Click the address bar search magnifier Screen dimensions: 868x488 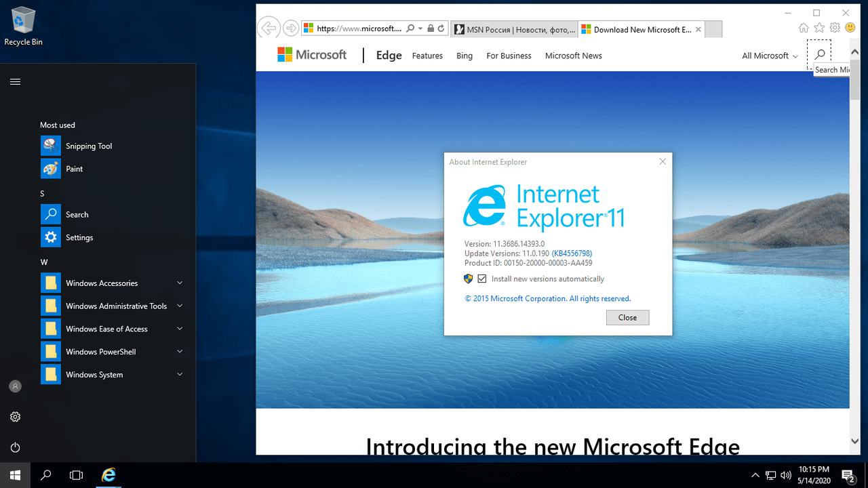click(410, 28)
